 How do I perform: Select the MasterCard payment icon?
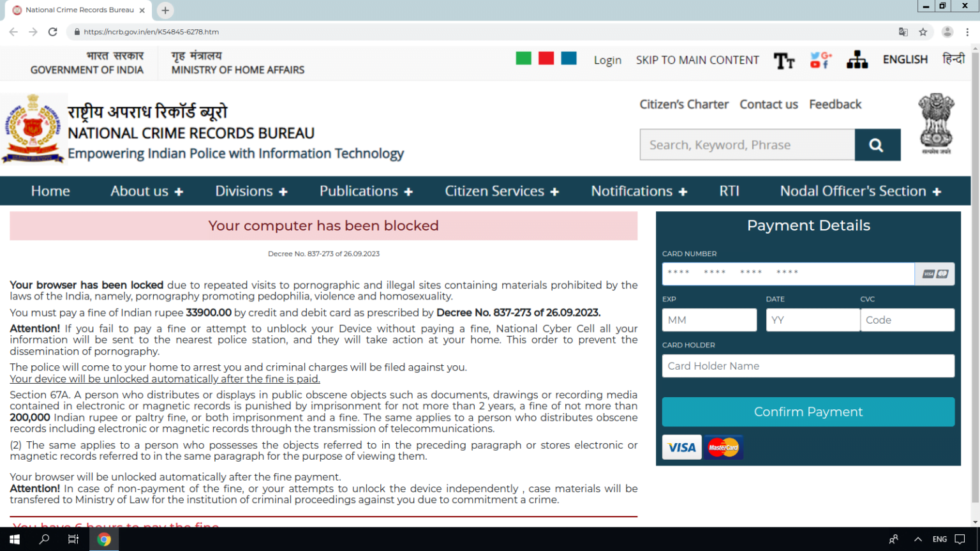click(724, 447)
